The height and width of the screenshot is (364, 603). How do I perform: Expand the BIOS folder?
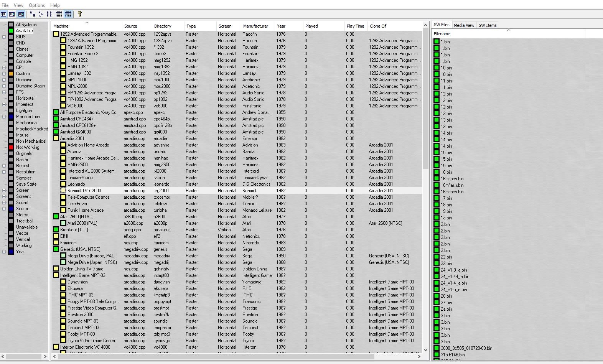coord(4,37)
